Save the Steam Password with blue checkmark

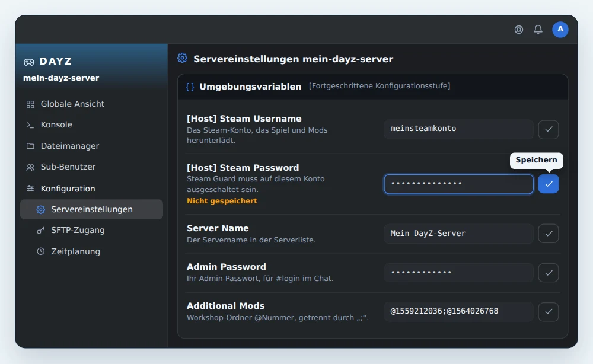pos(549,184)
